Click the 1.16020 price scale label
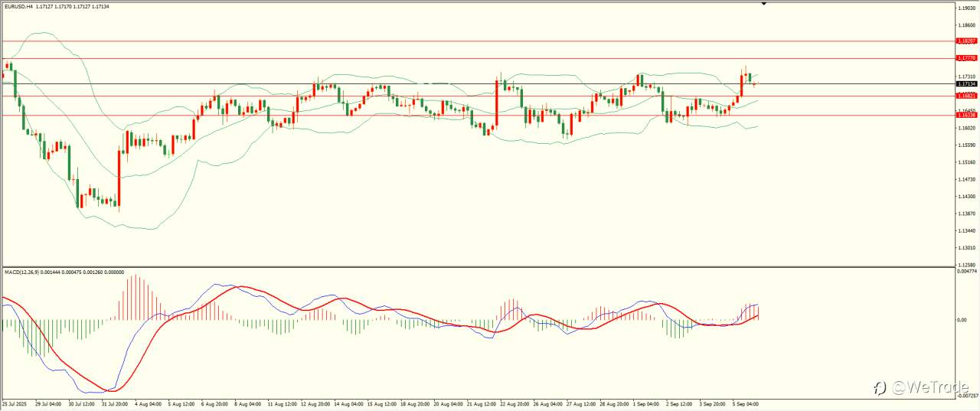Image resolution: width=980 pixels, height=411 pixels. click(966, 128)
